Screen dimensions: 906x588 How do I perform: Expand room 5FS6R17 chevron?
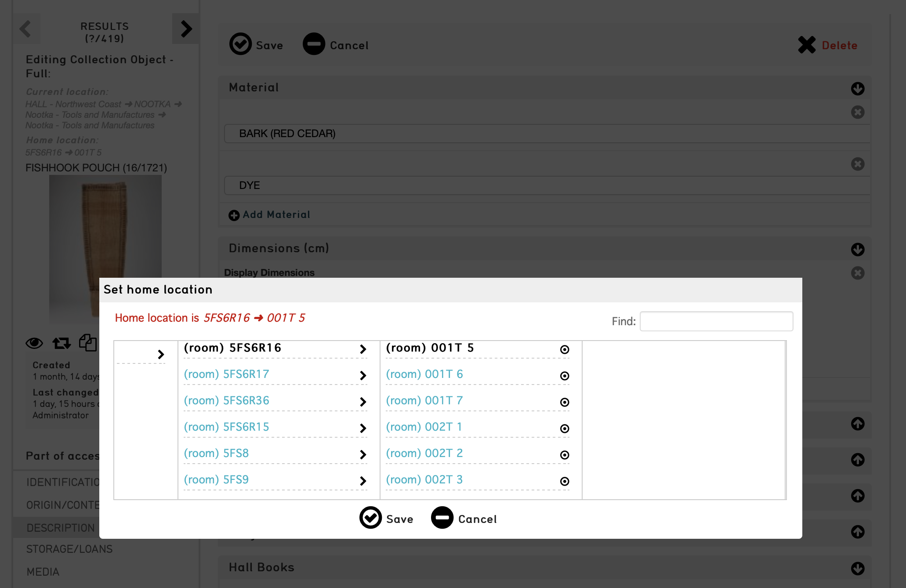pos(363,375)
